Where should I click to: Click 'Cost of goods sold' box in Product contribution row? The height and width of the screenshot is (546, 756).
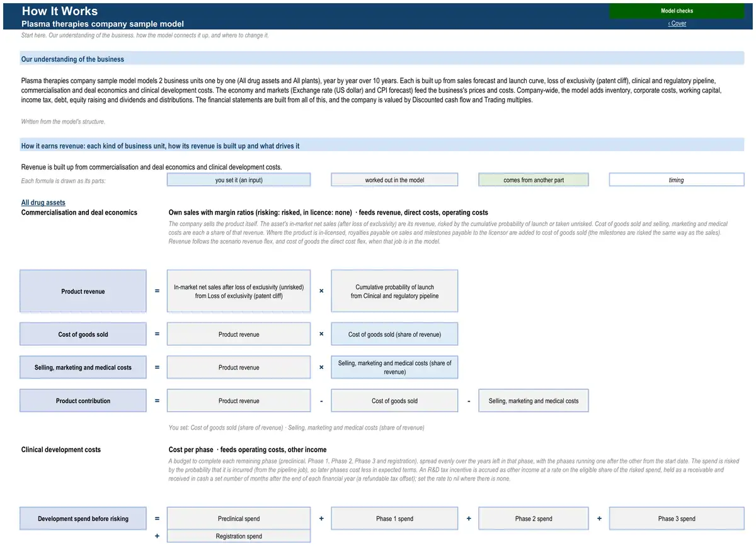pos(394,401)
